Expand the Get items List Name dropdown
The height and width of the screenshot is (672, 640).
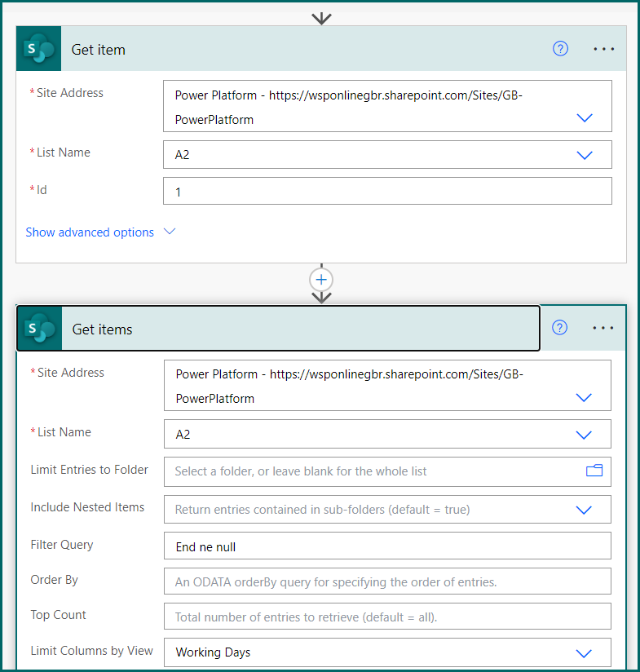click(x=584, y=435)
